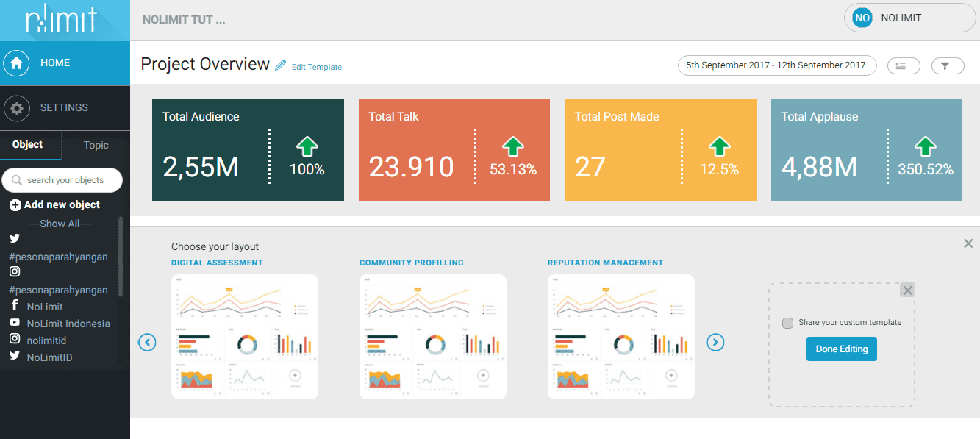Click Twitter icon beside NoLimitID
This screenshot has height=439, width=980.
tap(15, 357)
